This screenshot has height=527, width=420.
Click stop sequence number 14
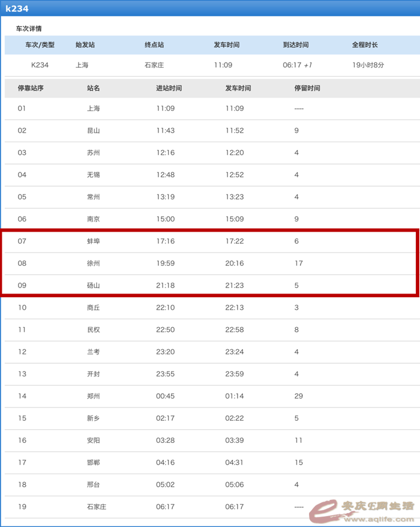click(x=22, y=396)
